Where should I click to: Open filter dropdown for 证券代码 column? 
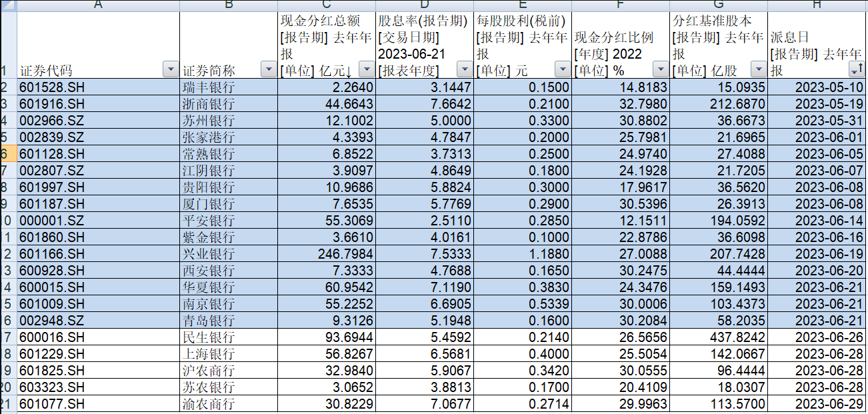pos(171,69)
